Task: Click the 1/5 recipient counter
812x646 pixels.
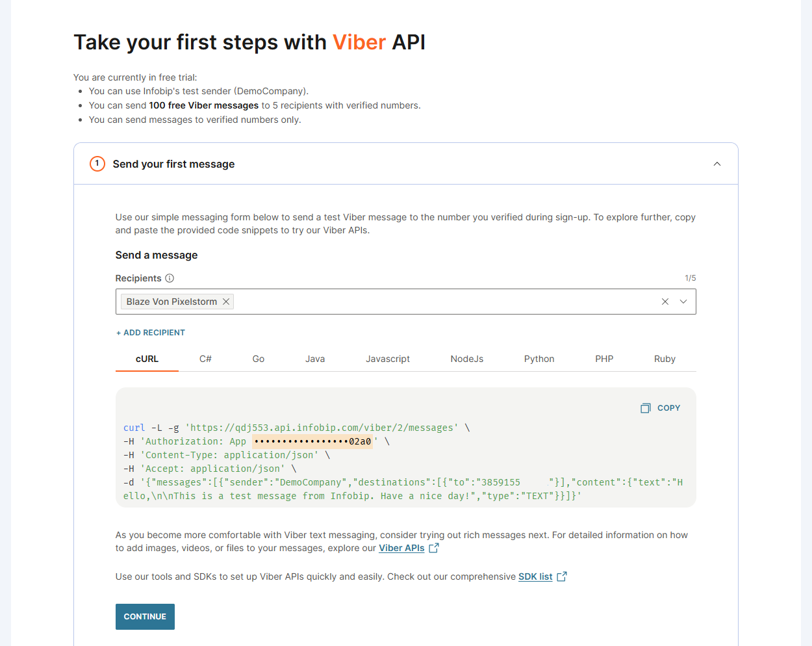Action: pos(690,278)
